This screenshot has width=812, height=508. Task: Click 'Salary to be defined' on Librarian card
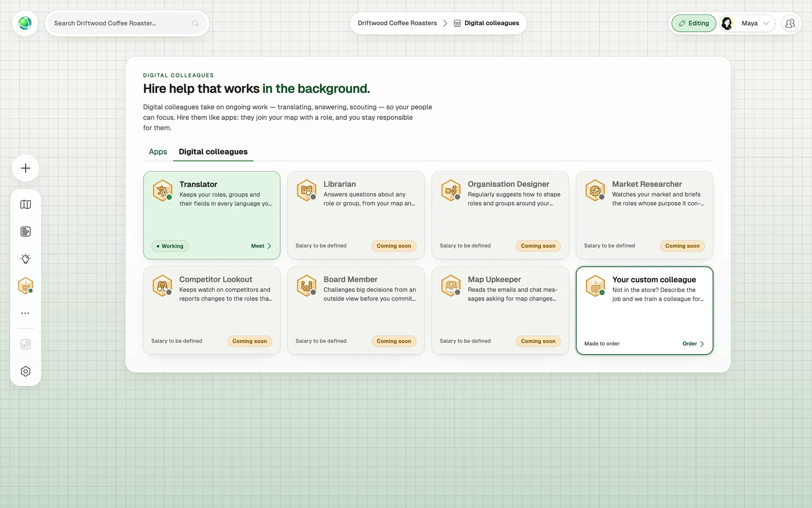[x=321, y=246]
